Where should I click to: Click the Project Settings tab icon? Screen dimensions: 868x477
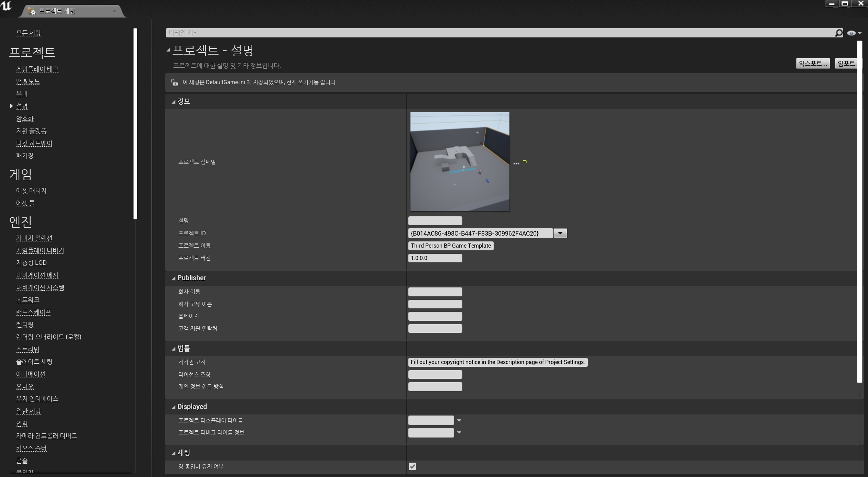[x=31, y=11]
